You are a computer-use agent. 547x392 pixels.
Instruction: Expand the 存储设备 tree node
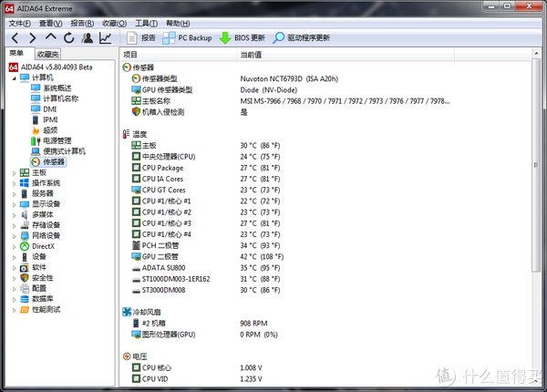[x=15, y=226]
